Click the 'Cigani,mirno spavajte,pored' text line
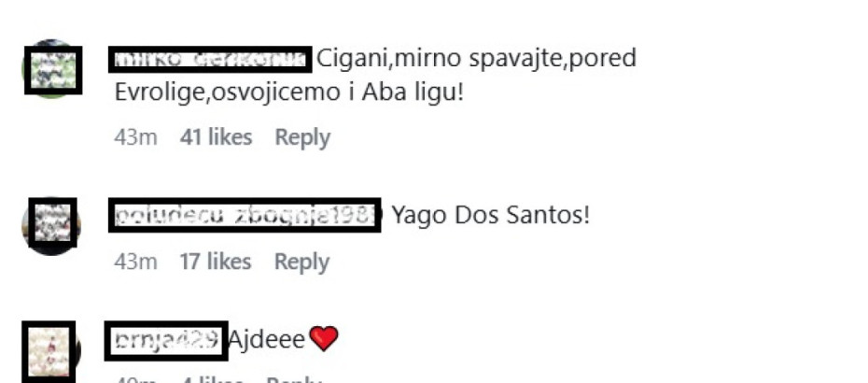This screenshot has width=868, height=383. click(476, 59)
